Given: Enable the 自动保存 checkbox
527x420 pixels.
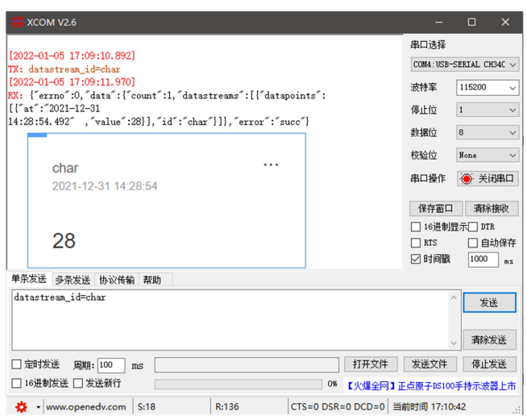Looking at the screenshot, I should [x=473, y=243].
